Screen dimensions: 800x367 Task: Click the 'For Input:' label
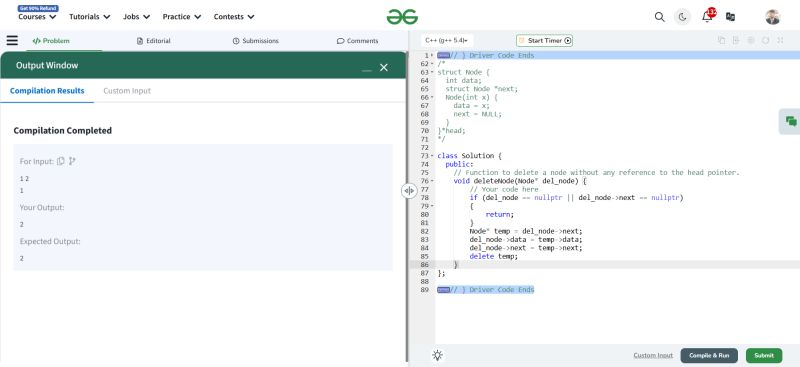37,161
